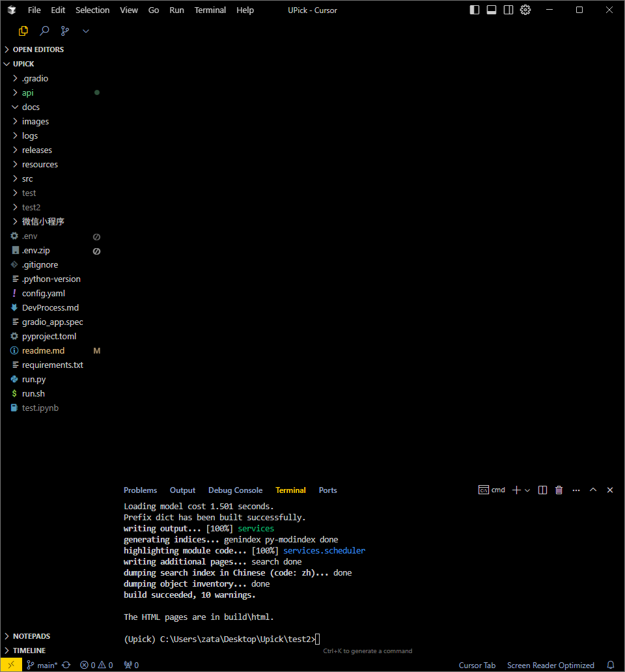Open the .python-version file

52,279
